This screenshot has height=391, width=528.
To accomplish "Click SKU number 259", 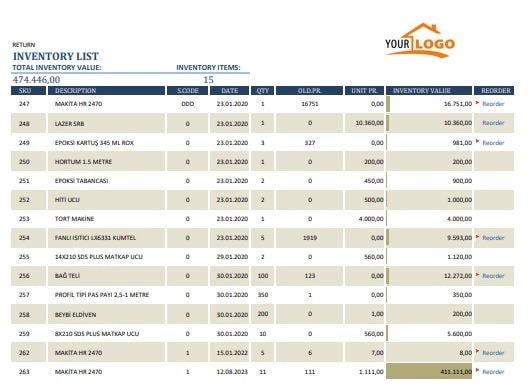I will coord(24,334).
